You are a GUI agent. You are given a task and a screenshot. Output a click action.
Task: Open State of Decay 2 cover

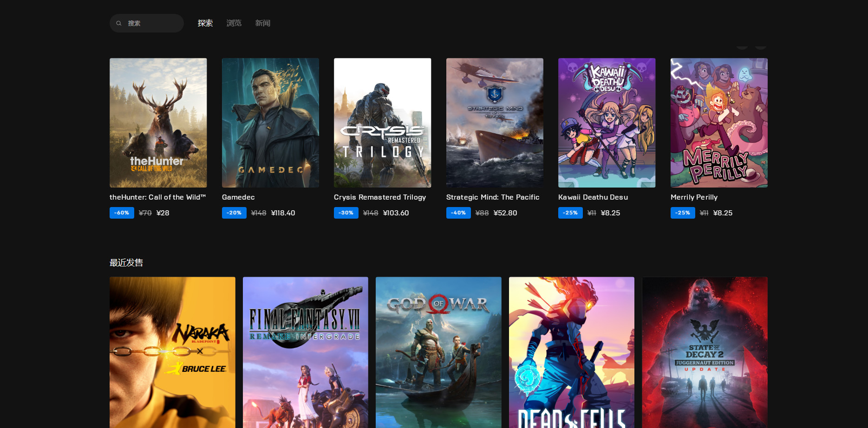[705, 352]
